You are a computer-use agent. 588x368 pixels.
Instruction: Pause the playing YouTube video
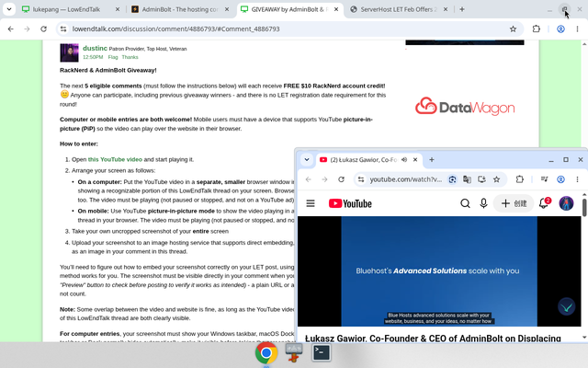[439, 271]
